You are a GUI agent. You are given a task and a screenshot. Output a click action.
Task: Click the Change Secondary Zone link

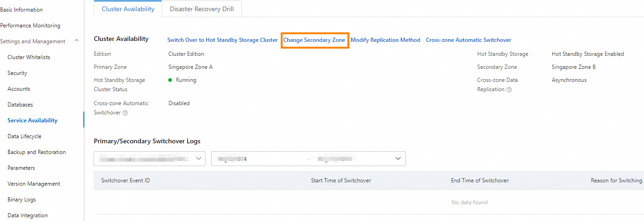tap(314, 40)
